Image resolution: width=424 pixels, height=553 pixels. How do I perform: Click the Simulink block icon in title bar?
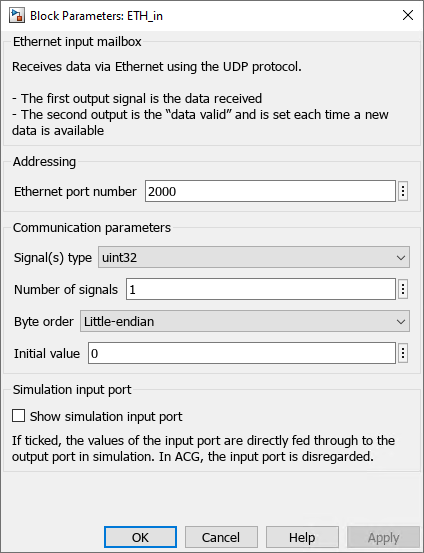[x=17, y=16]
